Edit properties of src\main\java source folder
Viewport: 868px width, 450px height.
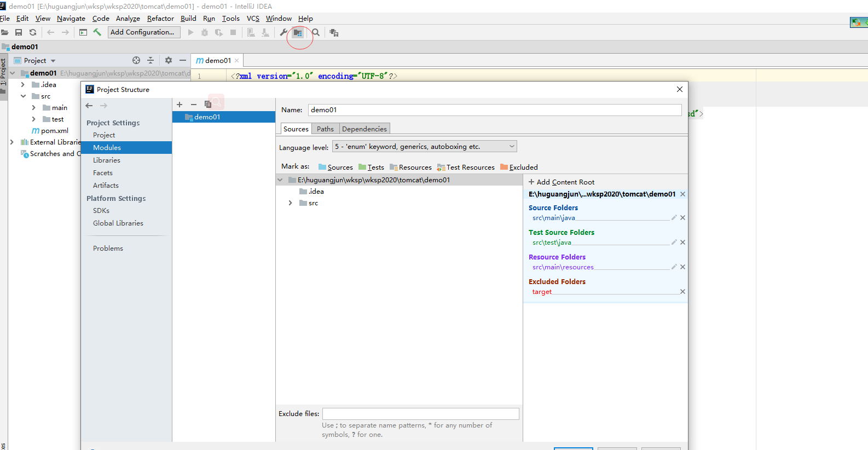[x=674, y=218]
